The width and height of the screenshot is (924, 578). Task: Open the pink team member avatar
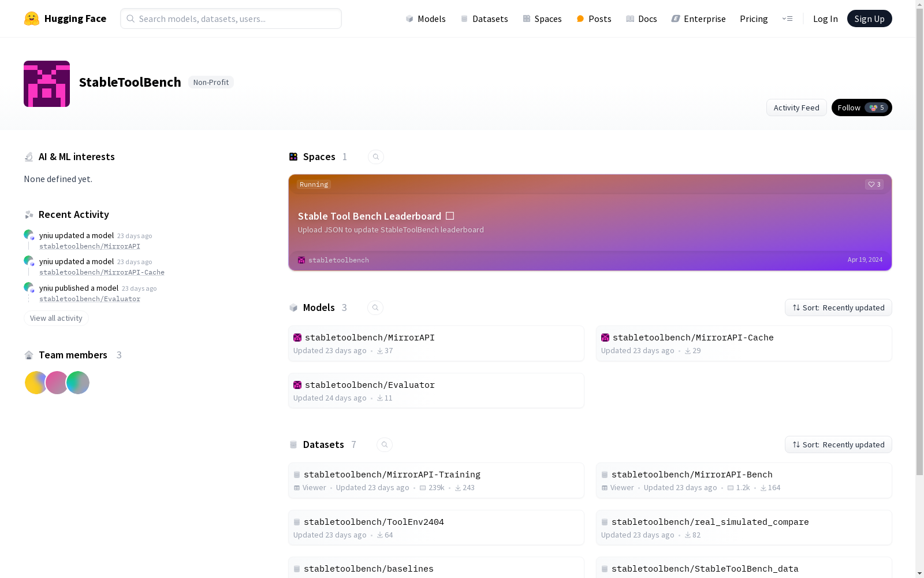(57, 383)
